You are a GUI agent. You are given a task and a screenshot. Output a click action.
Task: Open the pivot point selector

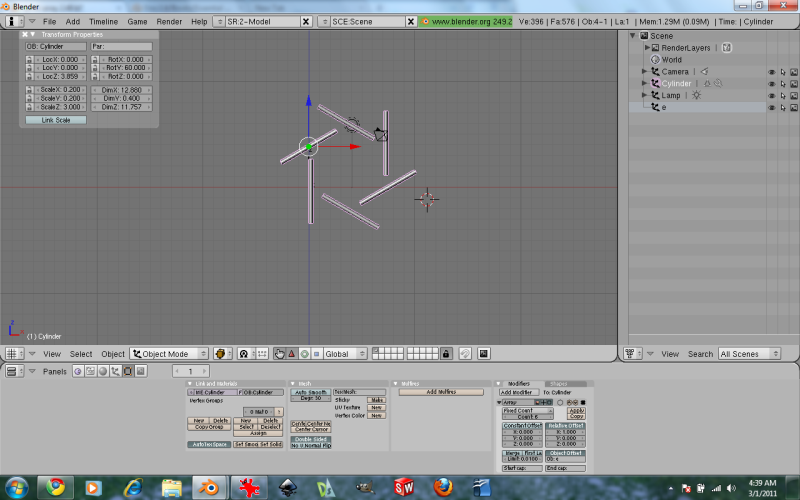(246, 354)
